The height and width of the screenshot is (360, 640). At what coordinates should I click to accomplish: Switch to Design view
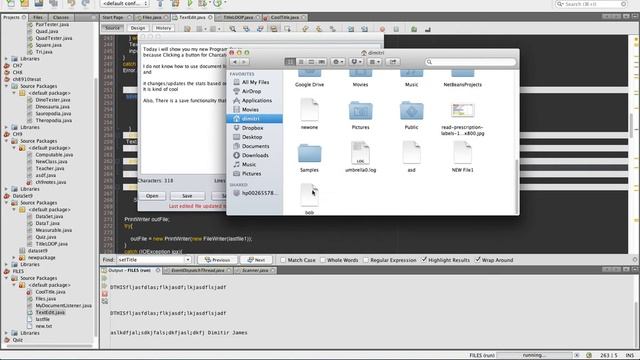coord(138,28)
